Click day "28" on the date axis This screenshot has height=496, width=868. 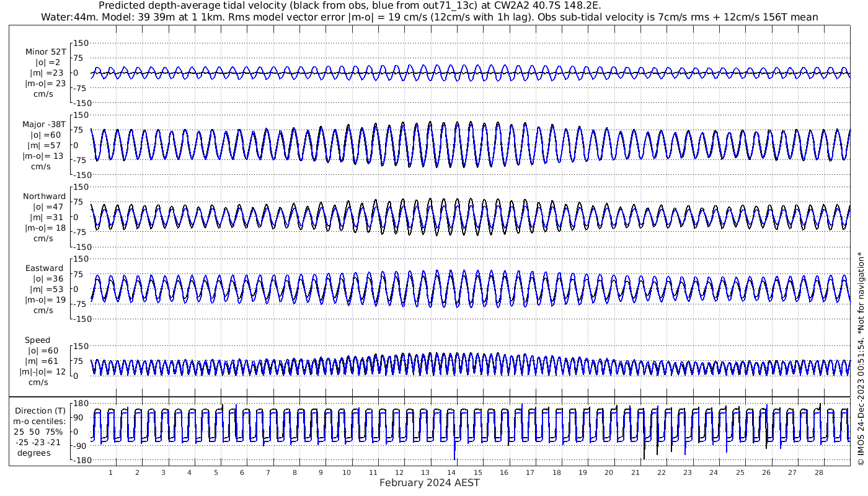pyautogui.click(x=818, y=472)
